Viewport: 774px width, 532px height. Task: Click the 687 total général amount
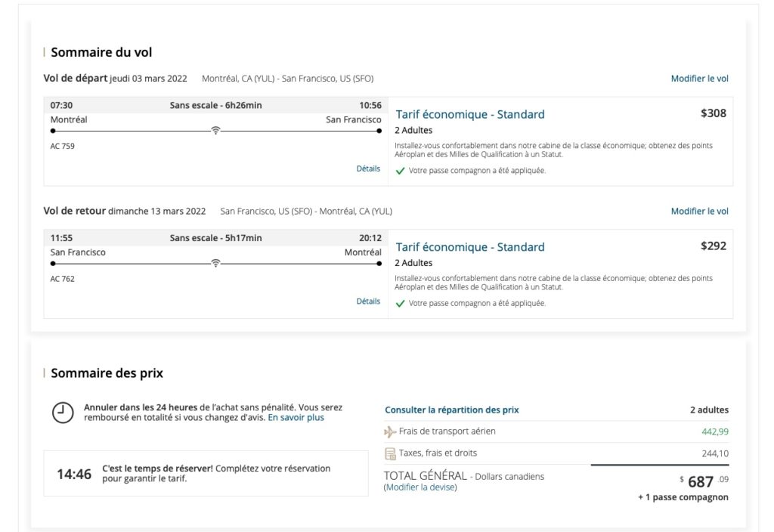[x=701, y=482]
